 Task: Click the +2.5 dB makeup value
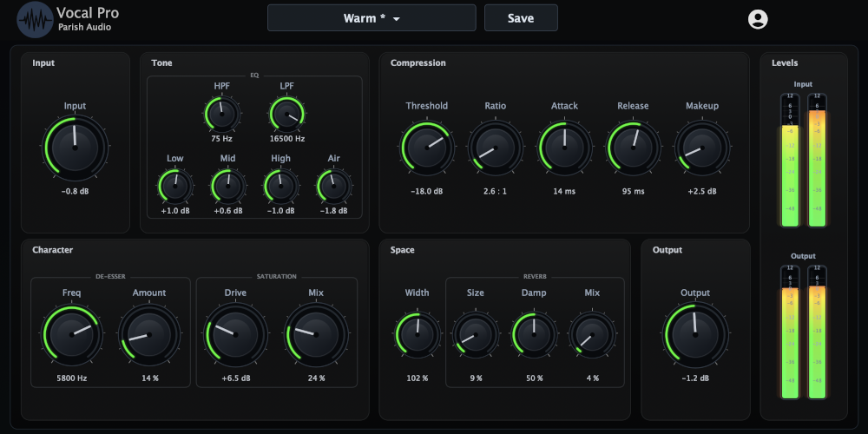pyautogui.click(x=702, y=192)
